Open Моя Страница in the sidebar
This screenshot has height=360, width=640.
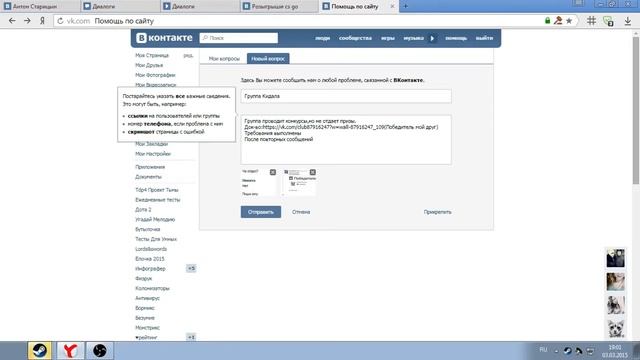click(x=152, y=55)
